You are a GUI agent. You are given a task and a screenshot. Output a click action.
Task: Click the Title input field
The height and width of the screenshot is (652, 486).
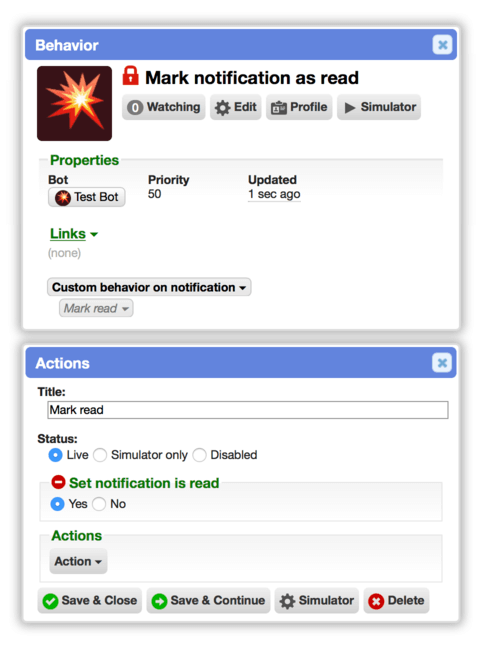pos(248,410)
